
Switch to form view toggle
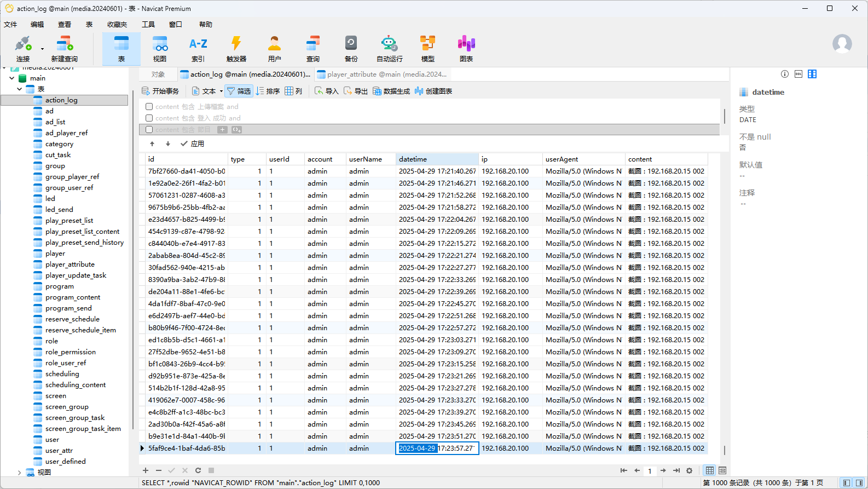pyautogui.click(x=722, y=470)
